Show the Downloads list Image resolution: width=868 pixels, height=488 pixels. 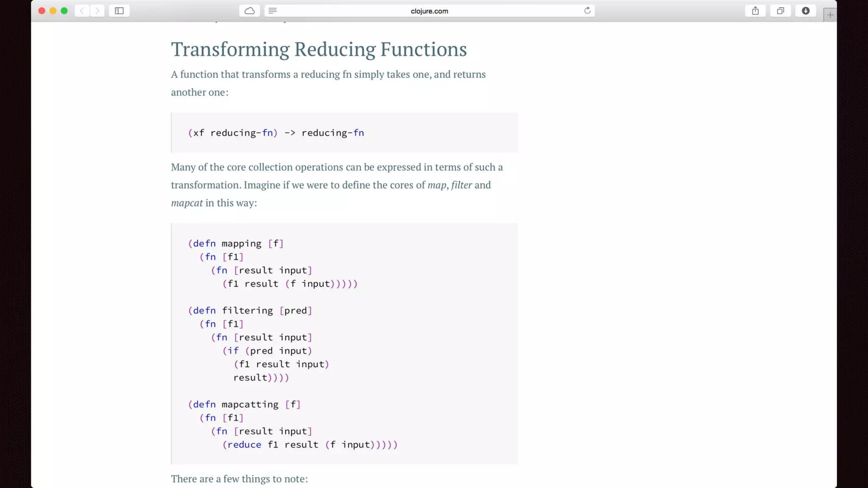(806, 11)
